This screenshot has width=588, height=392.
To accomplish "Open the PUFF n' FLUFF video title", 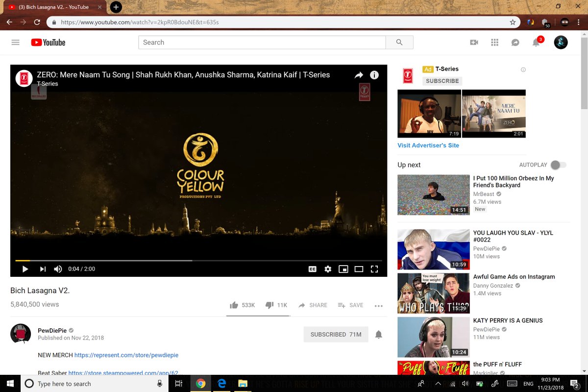I will click(497, 365).
